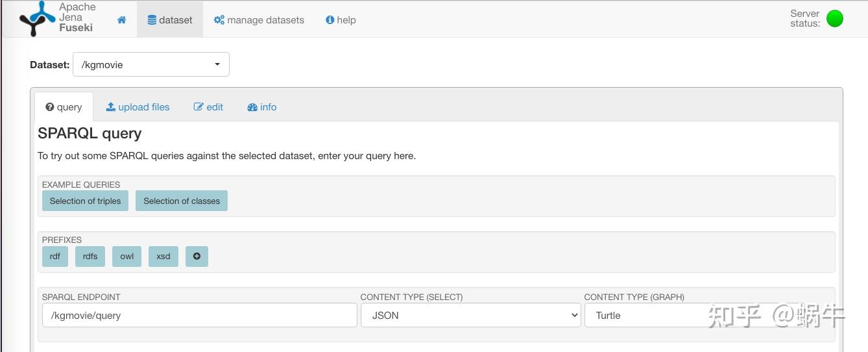
Task: Add a new prefix with plus icon
Action: (x=197, y=256)
